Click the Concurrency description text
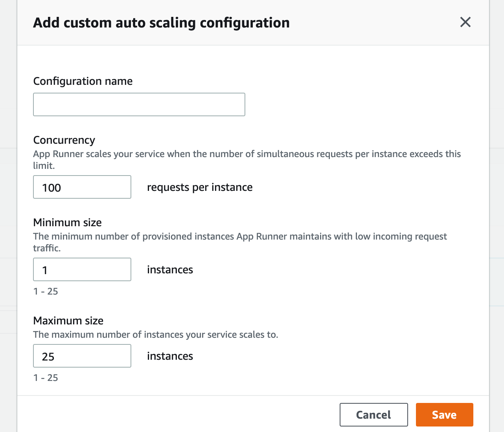The width and height of the screenshot is (504, 432). 247,159
